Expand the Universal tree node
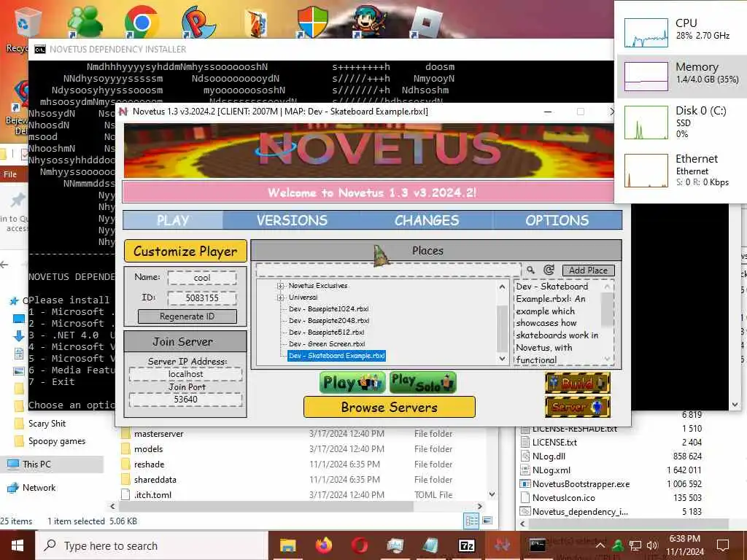This screenshot has height=560, width=747. click(281, 297)
